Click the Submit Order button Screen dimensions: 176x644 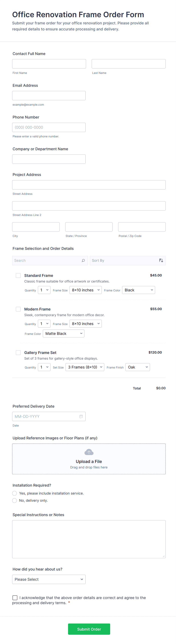[x=89, y=629]
